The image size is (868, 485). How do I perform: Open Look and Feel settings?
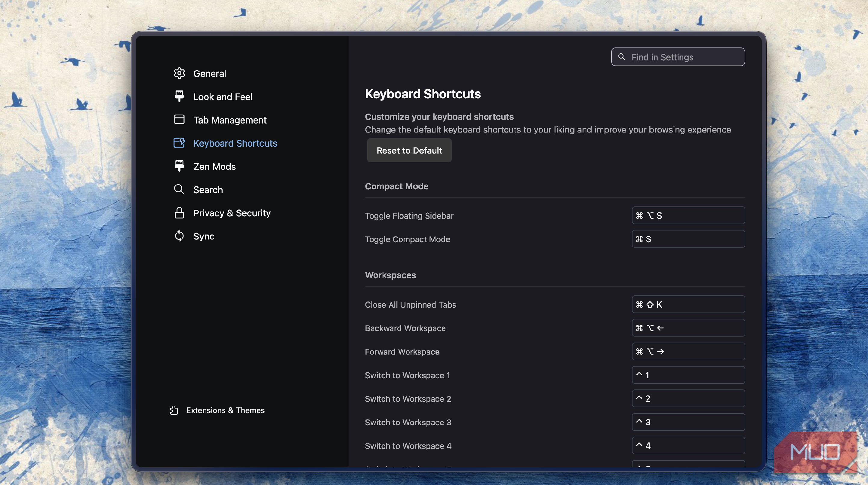coord(223,96)
